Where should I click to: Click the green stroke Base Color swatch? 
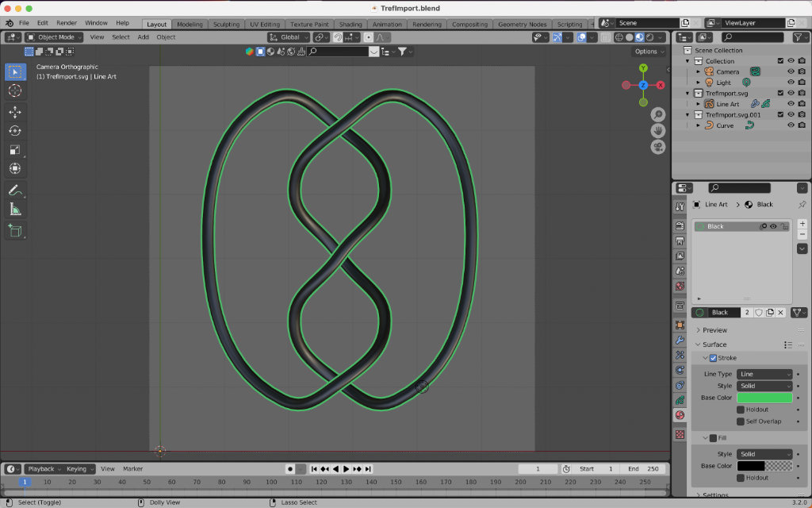(x=764, y=398)
